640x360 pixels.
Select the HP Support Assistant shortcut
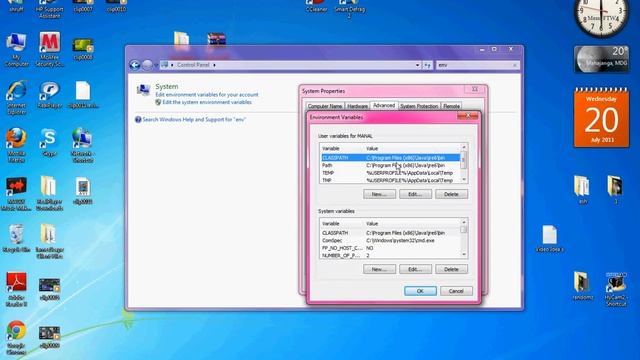49,9
